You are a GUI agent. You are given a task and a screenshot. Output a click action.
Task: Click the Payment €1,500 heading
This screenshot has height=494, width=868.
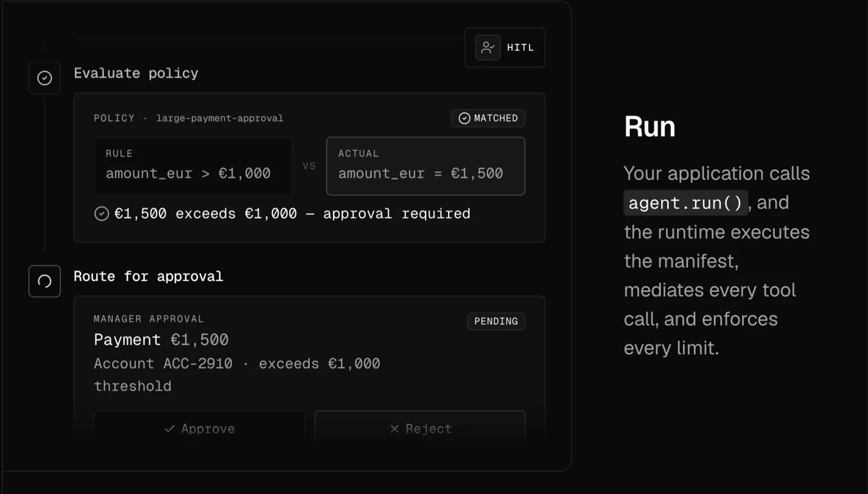[x=161, y=340]
